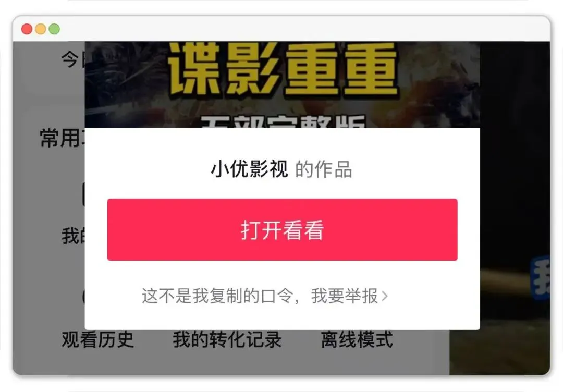Open the 小优影视 author name

tap(250, 169)
